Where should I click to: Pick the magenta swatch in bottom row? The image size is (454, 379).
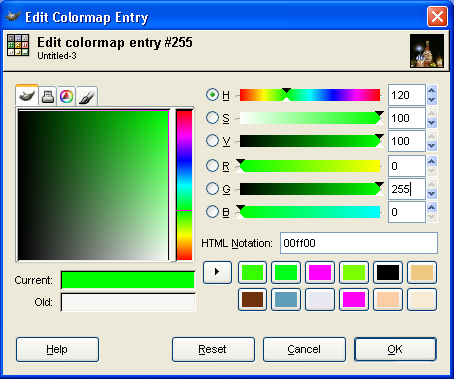pyautogui.click(x=354, y=299)
